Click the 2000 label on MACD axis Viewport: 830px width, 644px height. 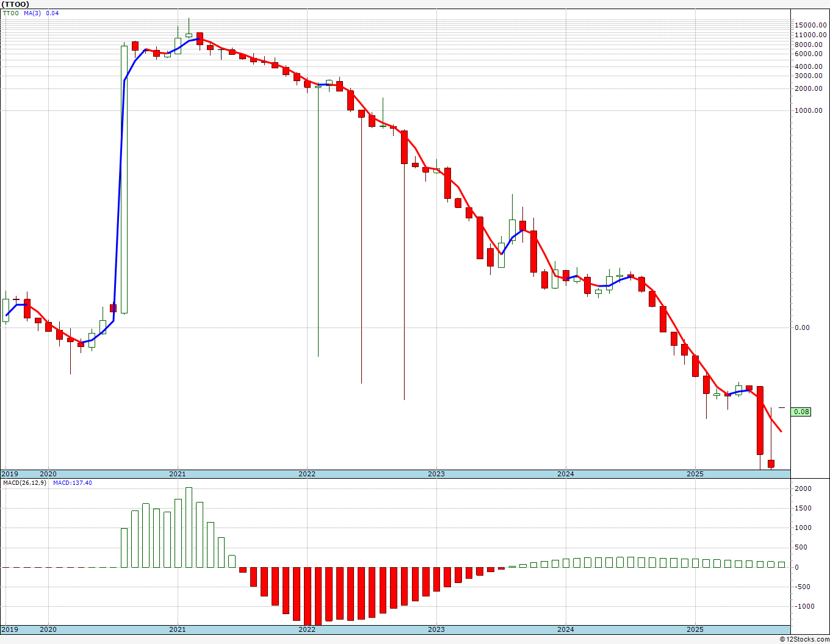803,488
